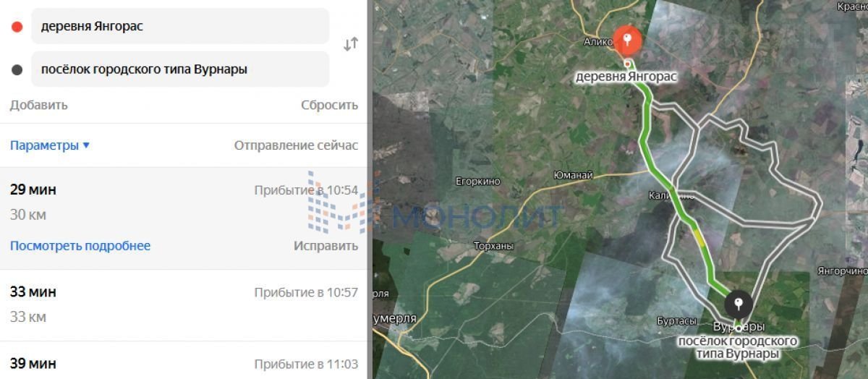Open Отправление сейчас departure time selector
Screen dimensions: 868x379
(296, 145)
